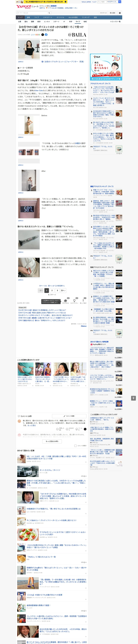Share the first comment on X

[85, 429]
